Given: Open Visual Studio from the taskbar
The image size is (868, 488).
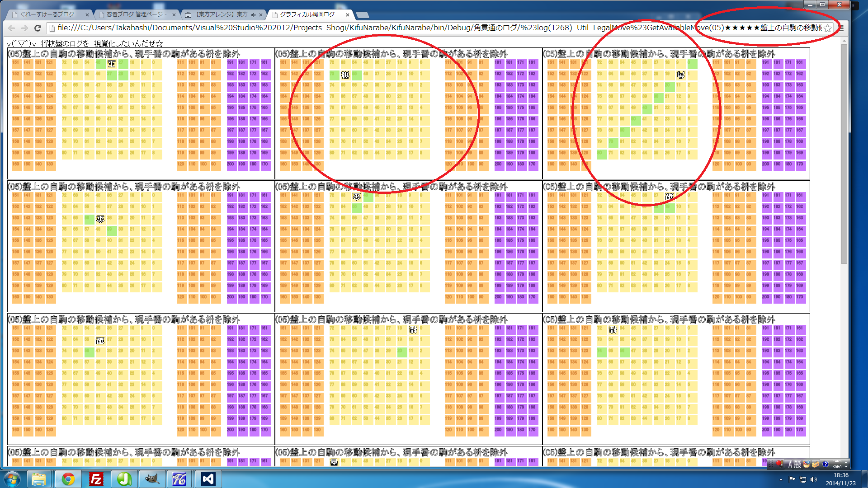Looking at the screenshot, I should tap(208, 479).
